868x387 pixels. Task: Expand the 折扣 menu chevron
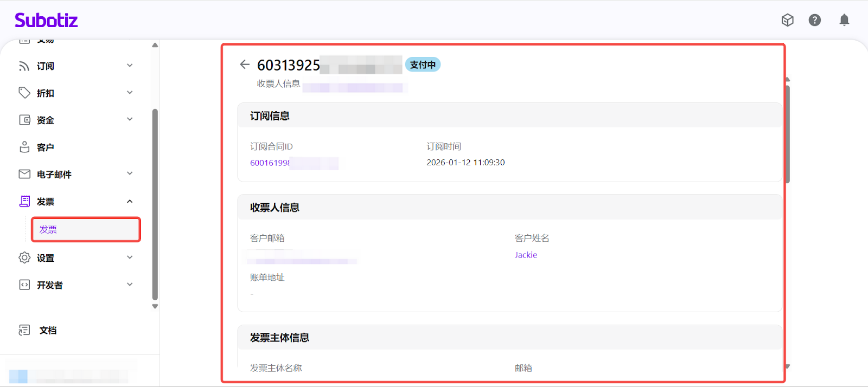pos(130,93)
